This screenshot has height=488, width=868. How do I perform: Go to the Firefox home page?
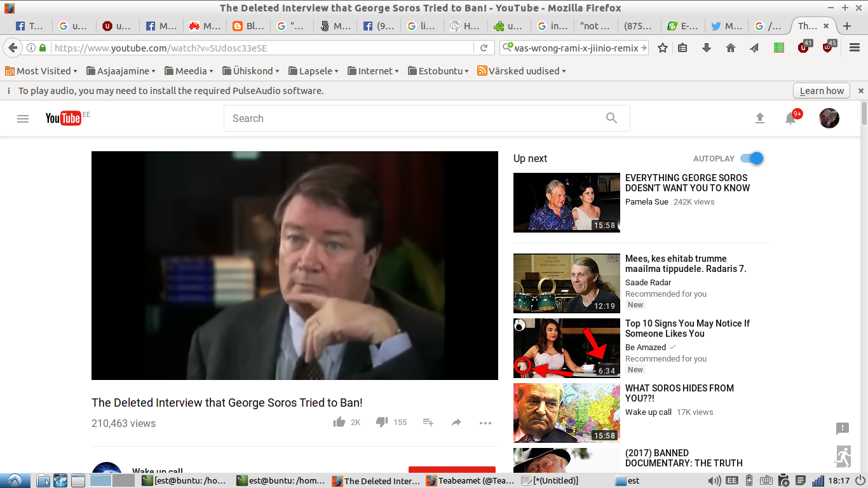pos(730,48)
